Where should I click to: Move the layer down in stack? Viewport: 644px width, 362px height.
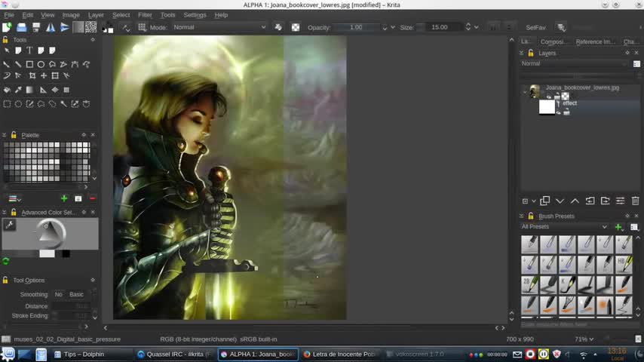coord(560,201)
